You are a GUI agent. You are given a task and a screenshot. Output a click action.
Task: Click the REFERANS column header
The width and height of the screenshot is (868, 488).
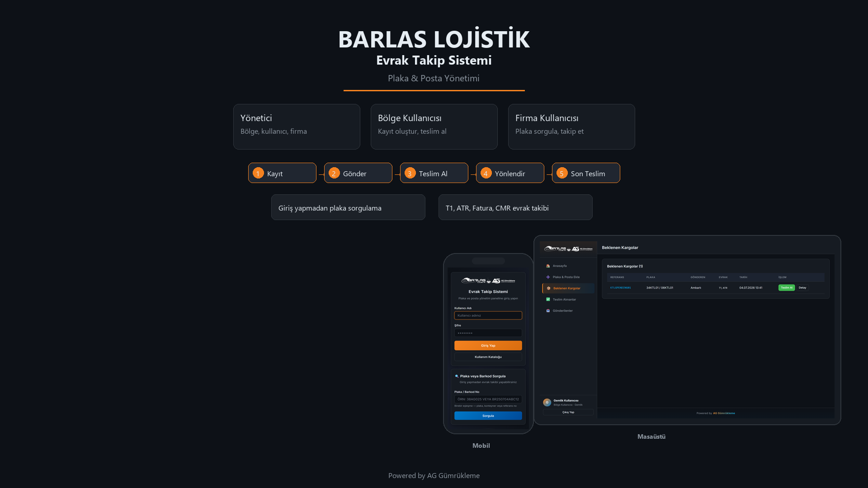pyautogui.click(x=617, y=277)
